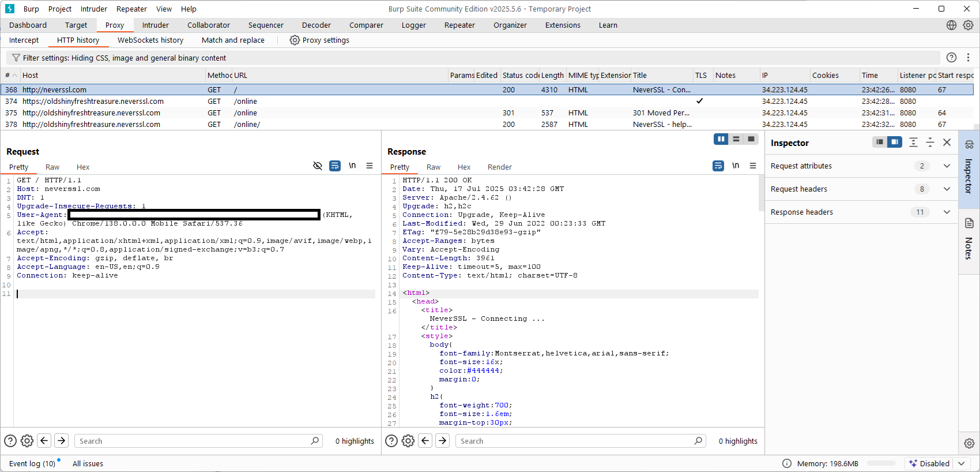Select Render view in Response
Viewport: 980px width, 472px height.
coord(500,167)
